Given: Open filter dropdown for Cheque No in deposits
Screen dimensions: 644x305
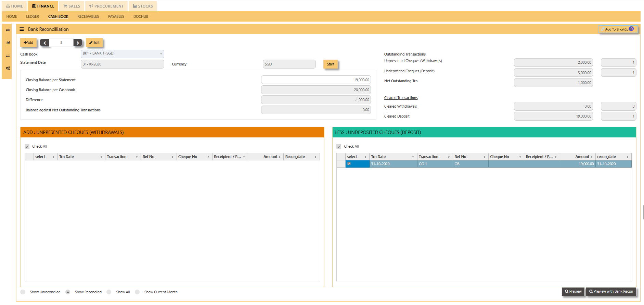Looking at the screenshot, I should [x=520, y=157].
